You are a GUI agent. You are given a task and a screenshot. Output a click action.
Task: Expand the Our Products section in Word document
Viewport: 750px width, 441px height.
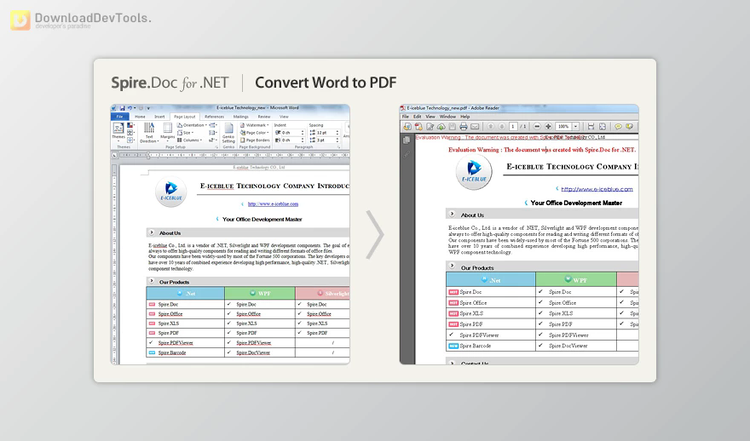pyautogui.click(x=152, y=281)
